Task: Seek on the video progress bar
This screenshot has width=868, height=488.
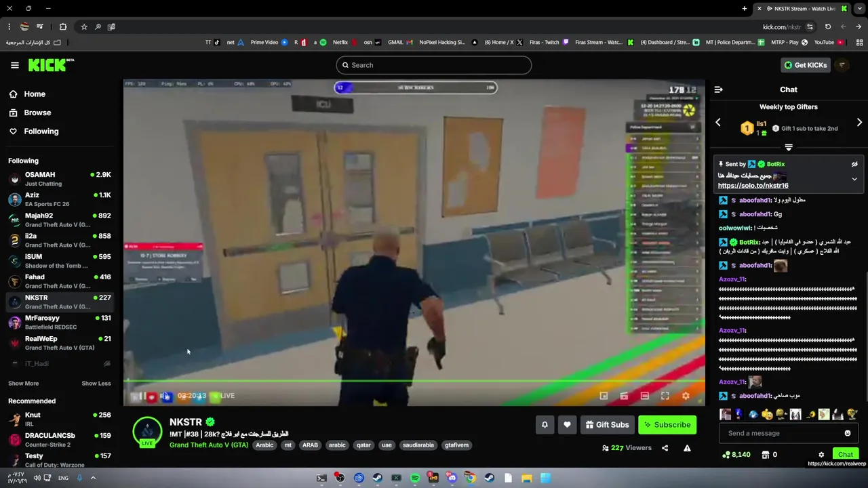Action: point(414,382)
